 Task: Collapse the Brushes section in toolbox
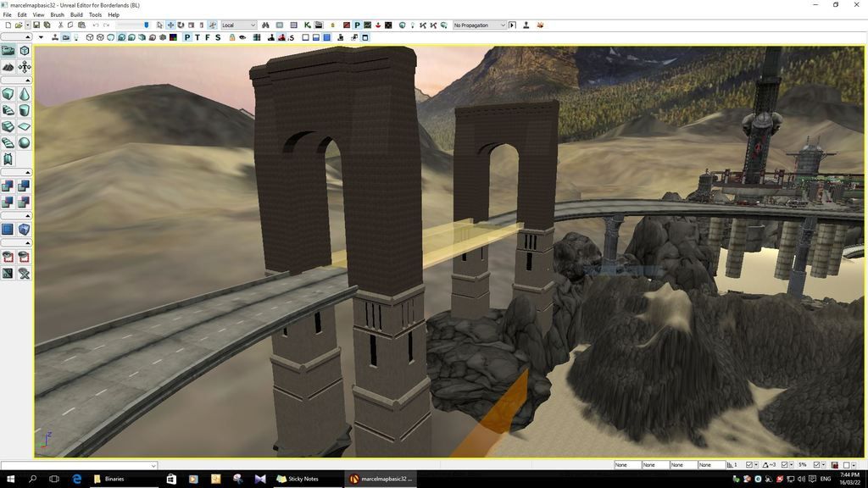[17, 80]
